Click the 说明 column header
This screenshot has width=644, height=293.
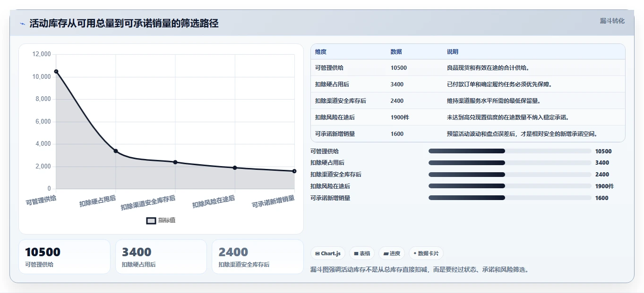coord(453,52)
